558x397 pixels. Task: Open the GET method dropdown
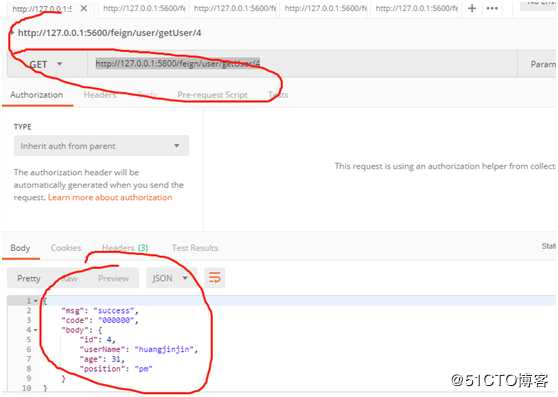tap(45, 64)
